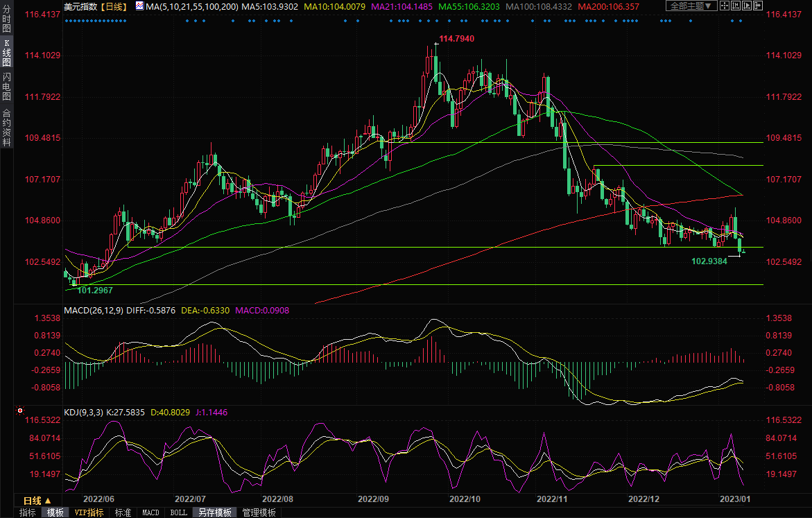Expand the 日线 period selector
Image resolution: width=812 pixels, height=518 pixels.
tap(37, 501)
